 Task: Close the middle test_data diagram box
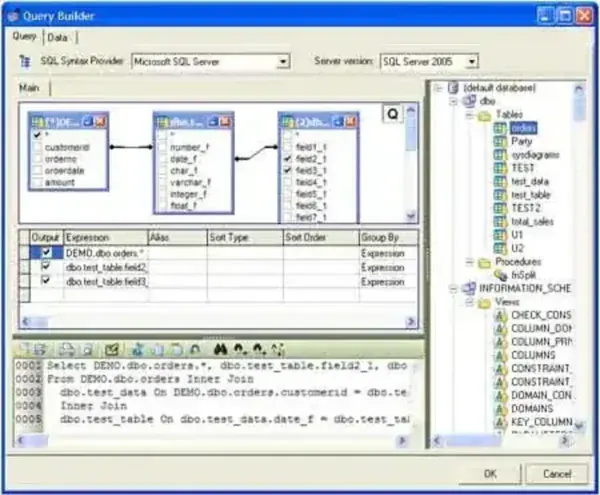click(x=225, y=122)
